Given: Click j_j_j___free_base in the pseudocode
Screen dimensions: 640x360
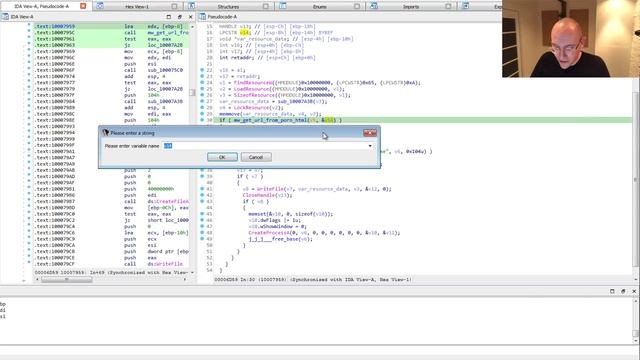Looking at the screenshot, I should tap(274, 239).
